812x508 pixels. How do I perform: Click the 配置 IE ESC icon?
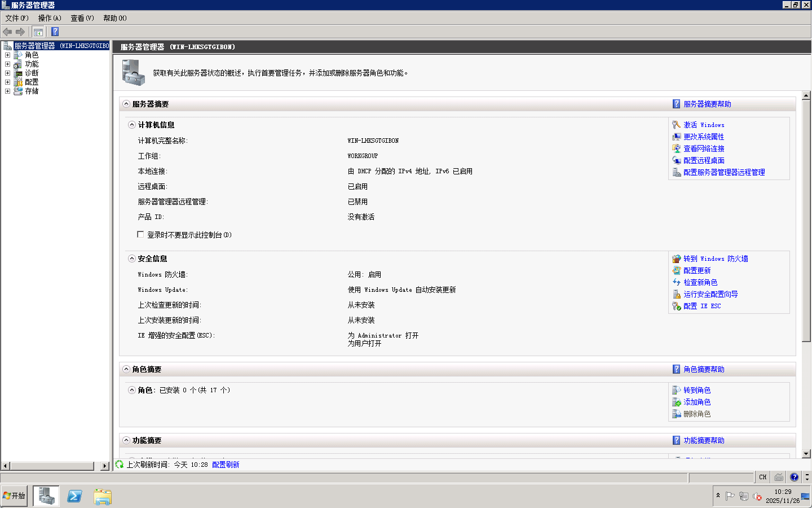tap(677, 306)
